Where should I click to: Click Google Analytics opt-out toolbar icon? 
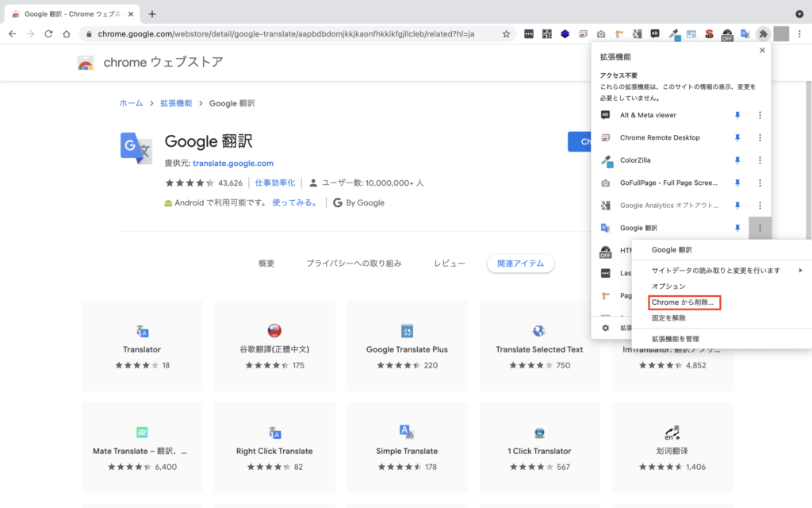coord(637,34)
